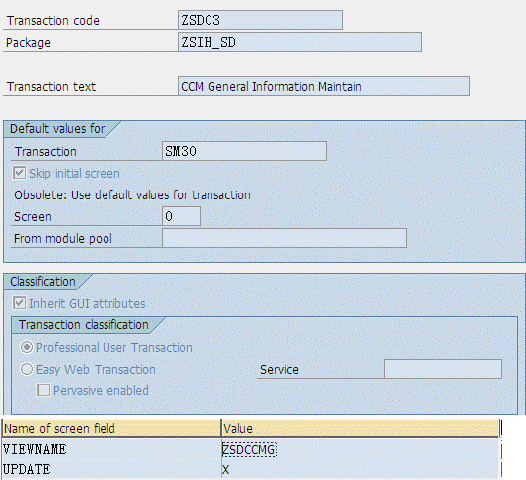This screenshot has height=480, width=526.
Task: Focus the default Transaction field SM30
Action: (x=244, y=151)
